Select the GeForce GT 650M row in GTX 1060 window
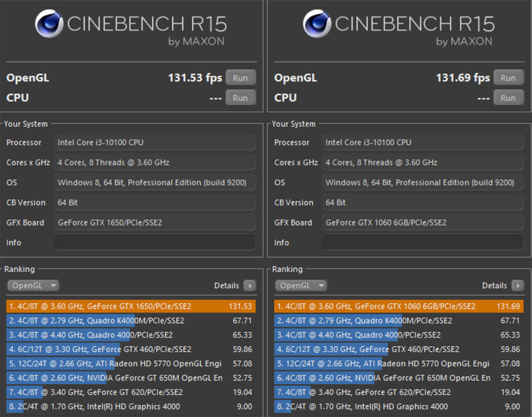 click(x=399, y=378)
